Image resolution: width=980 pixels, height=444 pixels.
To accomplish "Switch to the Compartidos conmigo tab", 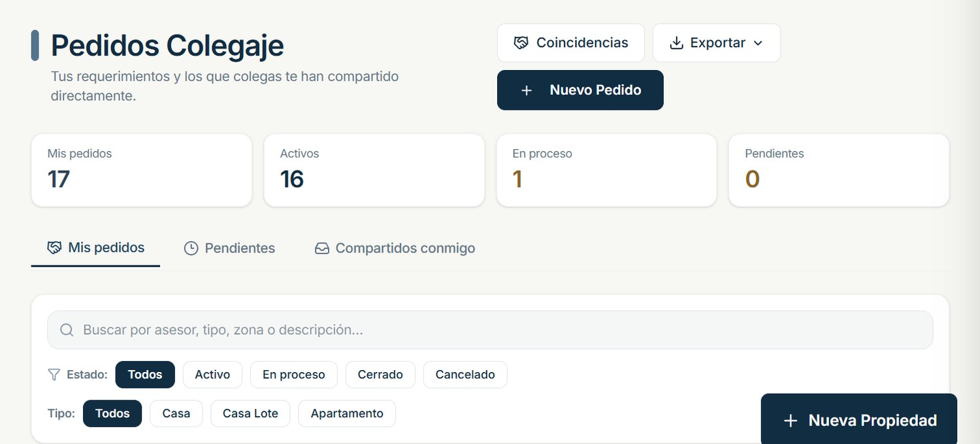I will coord(395,248).
